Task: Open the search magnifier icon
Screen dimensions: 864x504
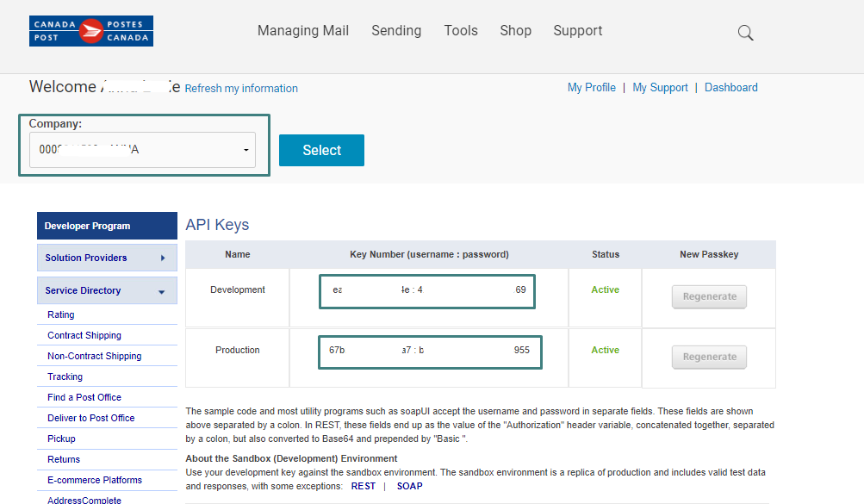Action: 745,33
